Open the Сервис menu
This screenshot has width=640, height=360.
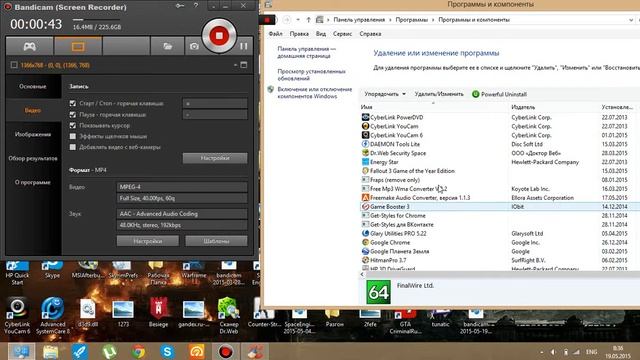point(342,34)
